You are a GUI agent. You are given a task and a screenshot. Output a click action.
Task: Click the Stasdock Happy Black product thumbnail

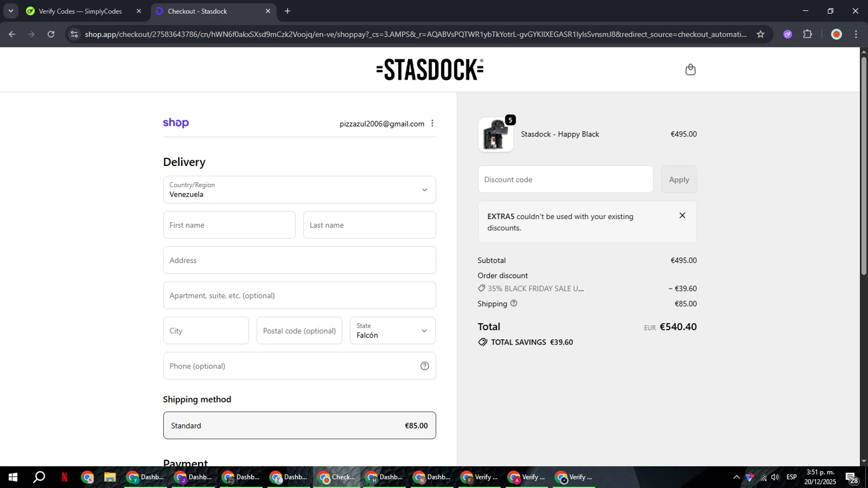pyautogui.click(x=495, y=134)
